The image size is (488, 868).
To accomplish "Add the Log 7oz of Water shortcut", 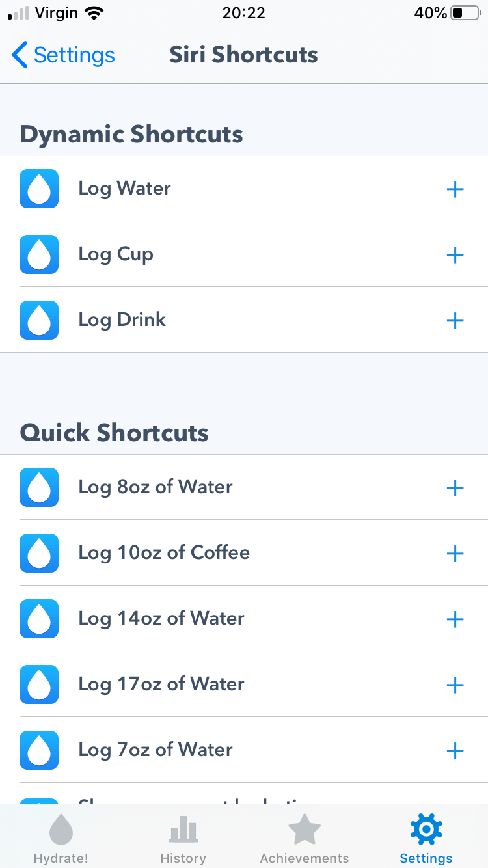I will pos(455,751).
